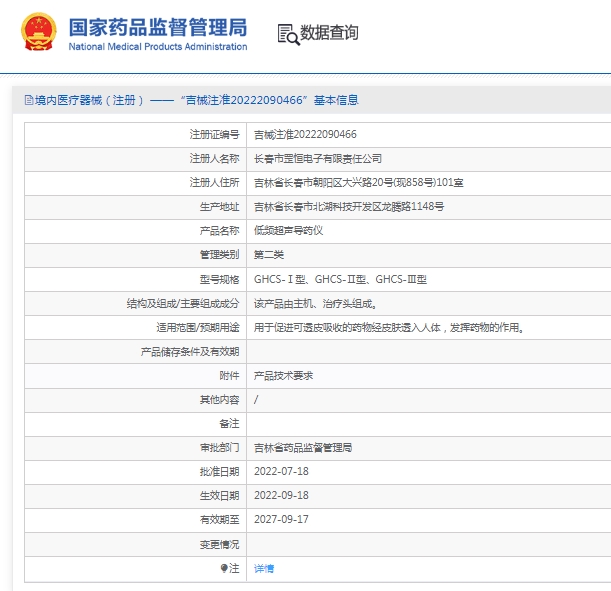Click 长春市罡恒电子有限责任公司 value
Image resolution: width=611 pixels, height=591 pixels.
click(318, 159)
